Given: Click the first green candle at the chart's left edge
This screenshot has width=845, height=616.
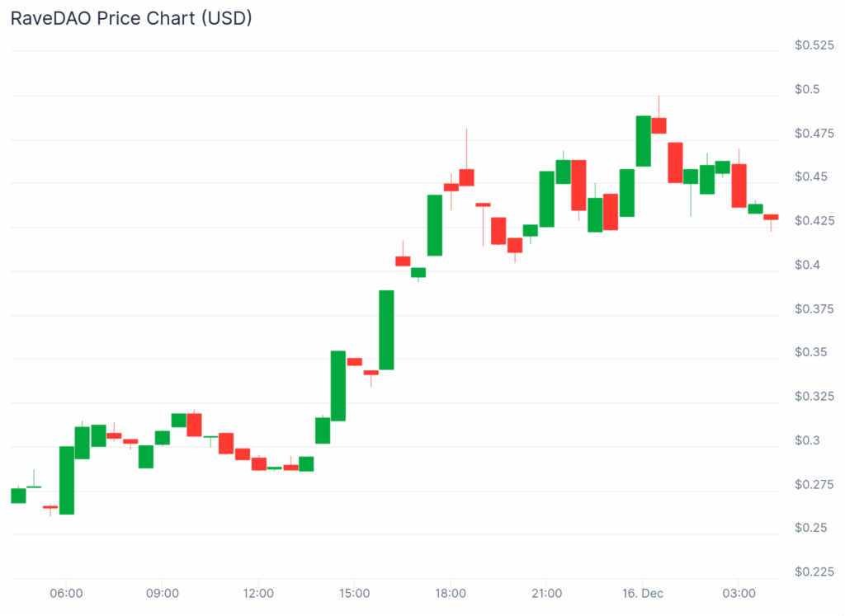Looking at the screenshot, I should pos(18,496).
